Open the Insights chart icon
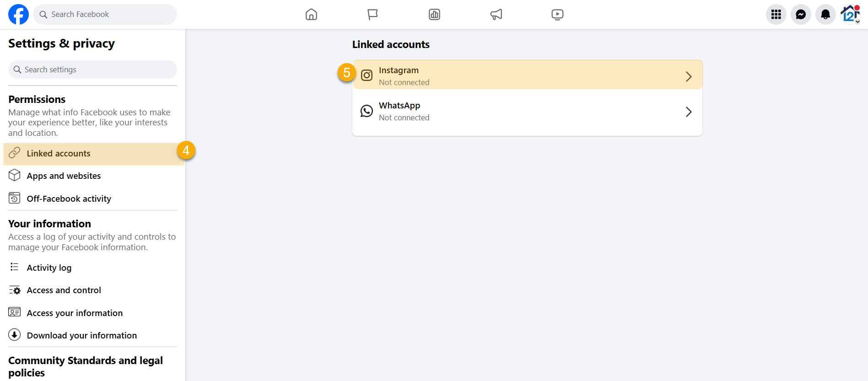This screenshot has width=868, height=381. click(x=434, y=15)
